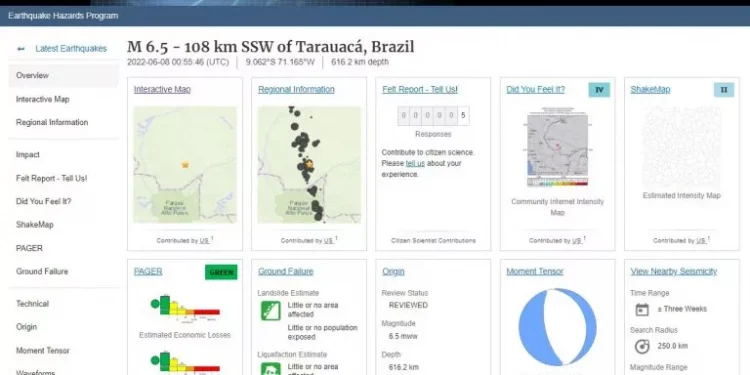
Task: Click the '250.0 km' search radius text
Action: [x=674, y=346]
